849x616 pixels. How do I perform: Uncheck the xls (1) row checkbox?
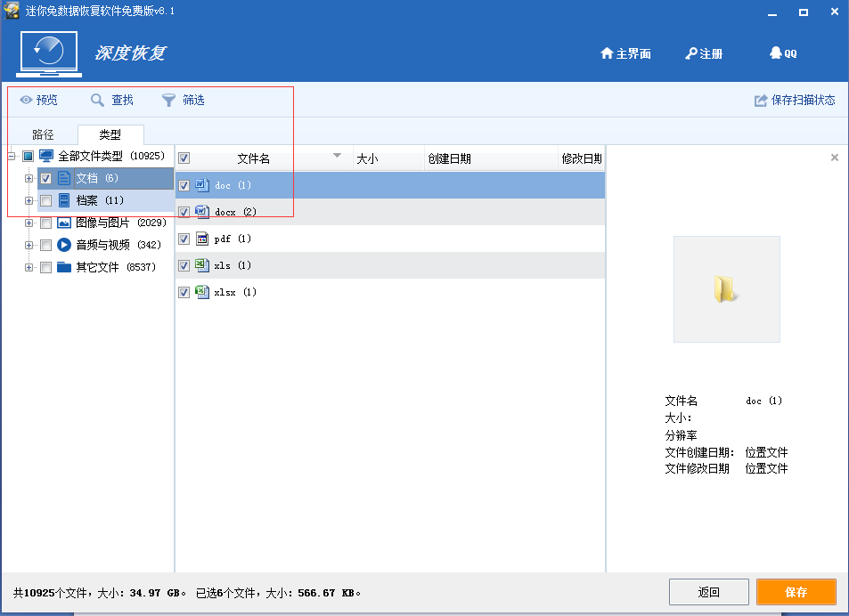(x=184, y=265)
